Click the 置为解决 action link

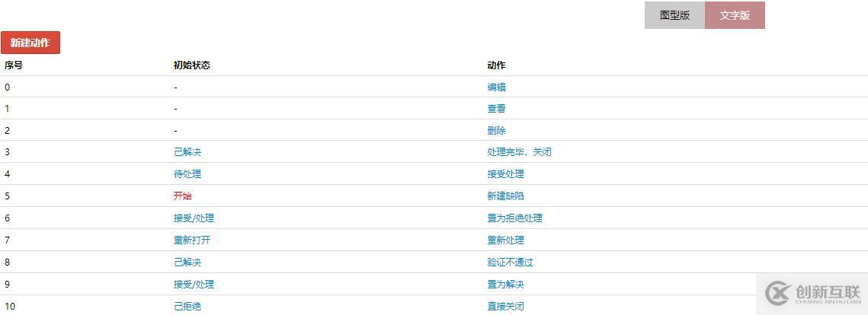(505, 285)
